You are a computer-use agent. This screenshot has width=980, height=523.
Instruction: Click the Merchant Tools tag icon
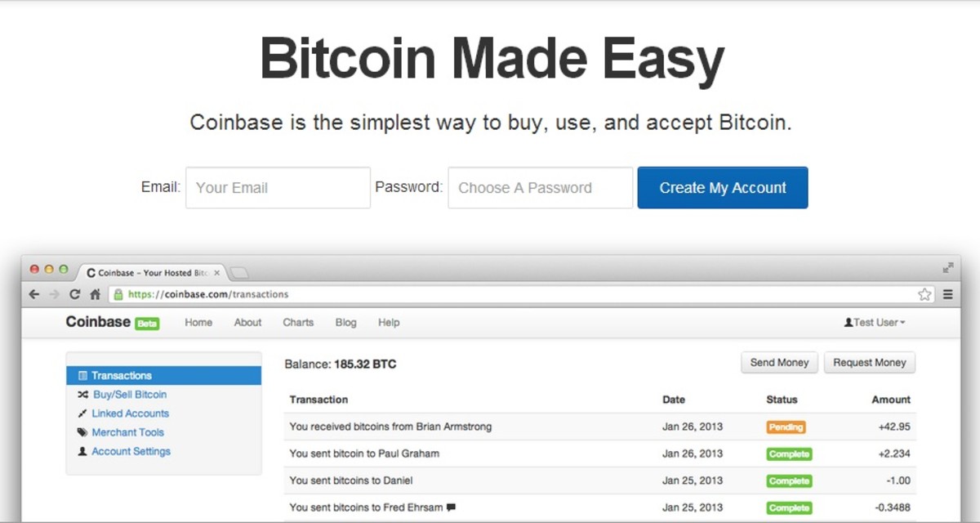click(82, 432)
